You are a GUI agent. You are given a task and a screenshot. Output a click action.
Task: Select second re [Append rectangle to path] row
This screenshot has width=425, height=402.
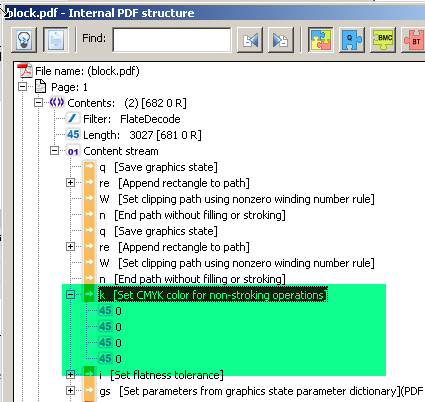tap(174, 247)
